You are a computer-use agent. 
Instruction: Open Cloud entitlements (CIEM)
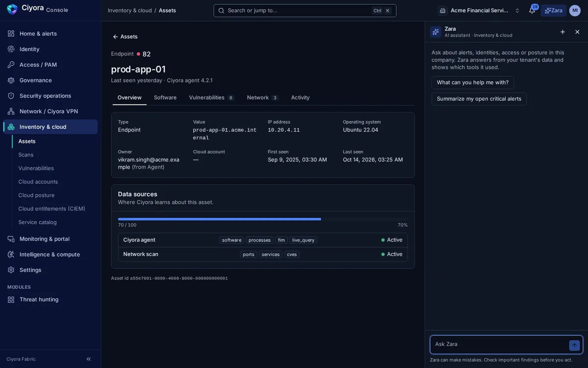55,209
